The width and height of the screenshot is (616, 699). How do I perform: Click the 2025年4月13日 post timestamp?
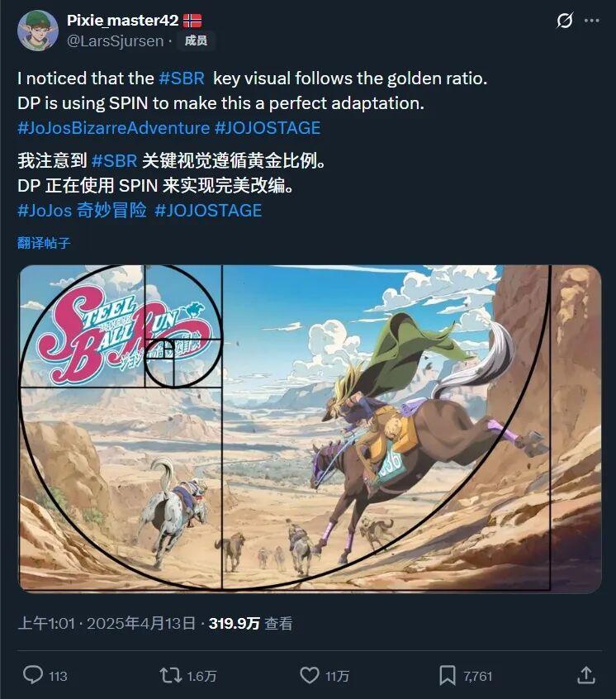coord(141,623)
